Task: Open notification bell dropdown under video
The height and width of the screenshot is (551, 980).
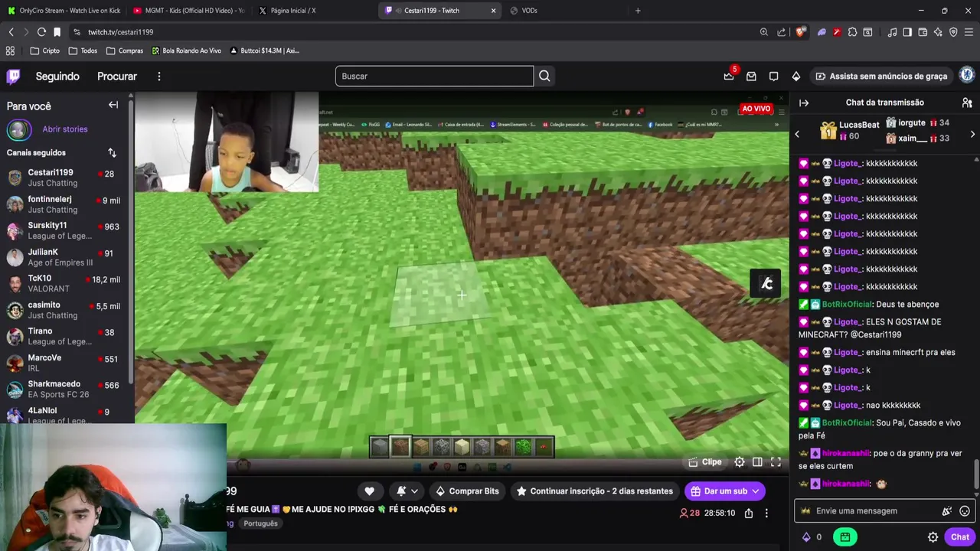Action: (407, 491)
